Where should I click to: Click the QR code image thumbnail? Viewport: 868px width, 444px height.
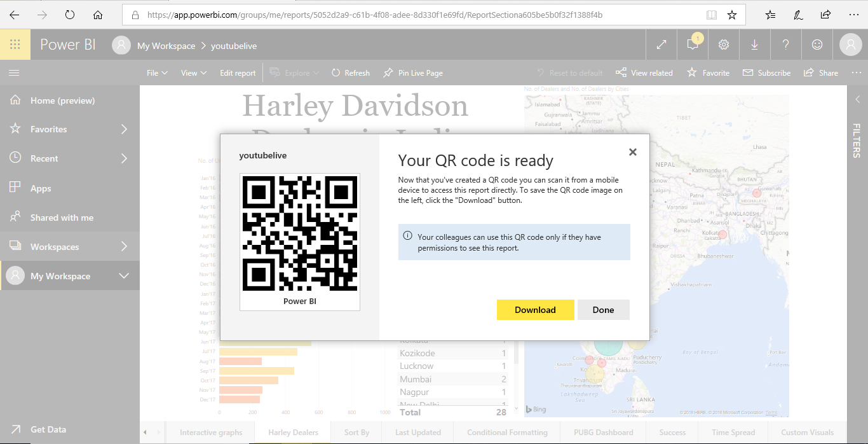click(x=300, y=234)
